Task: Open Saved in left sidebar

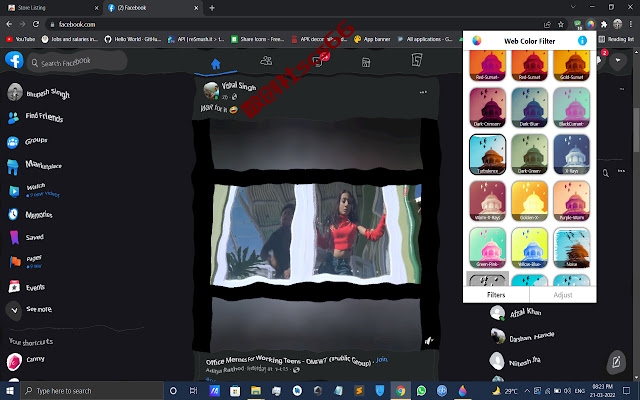Action: click(x=25, y=237)
